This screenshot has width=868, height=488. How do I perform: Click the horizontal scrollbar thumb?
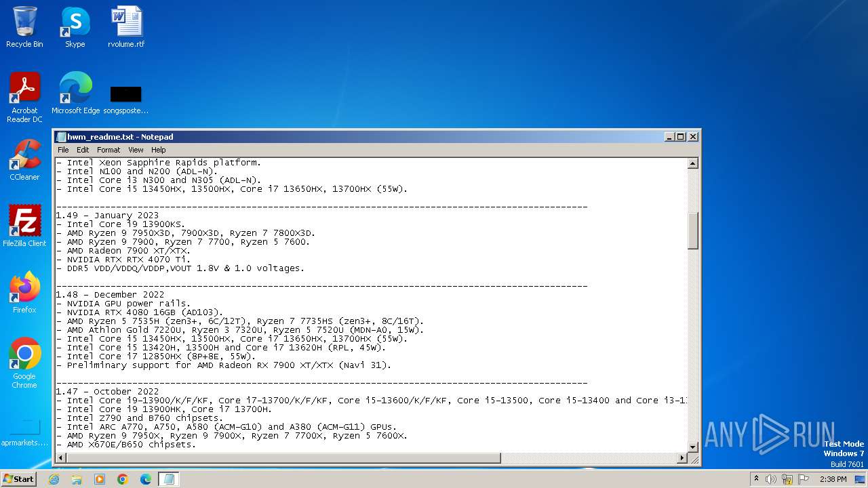[283, 458]
